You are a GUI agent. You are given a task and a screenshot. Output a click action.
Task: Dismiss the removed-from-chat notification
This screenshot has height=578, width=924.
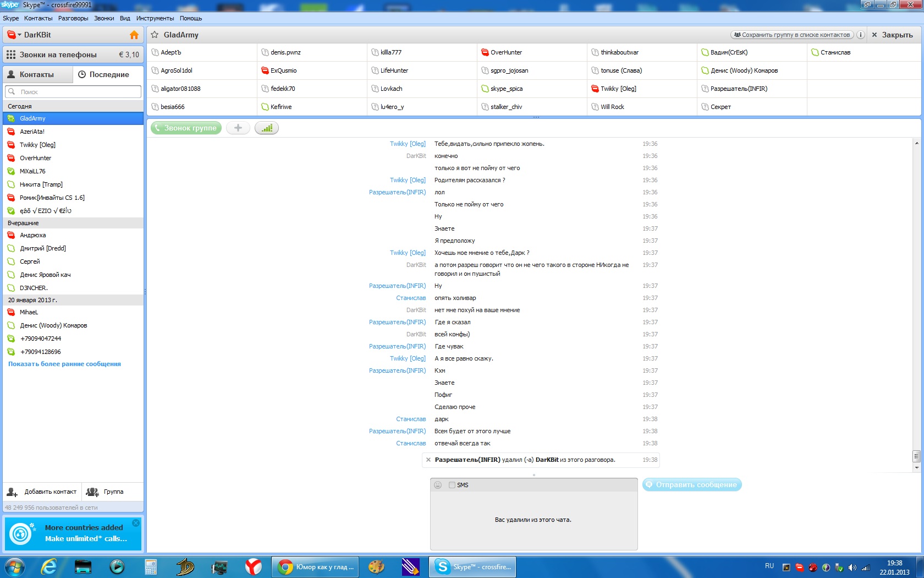tap(428, 460)
